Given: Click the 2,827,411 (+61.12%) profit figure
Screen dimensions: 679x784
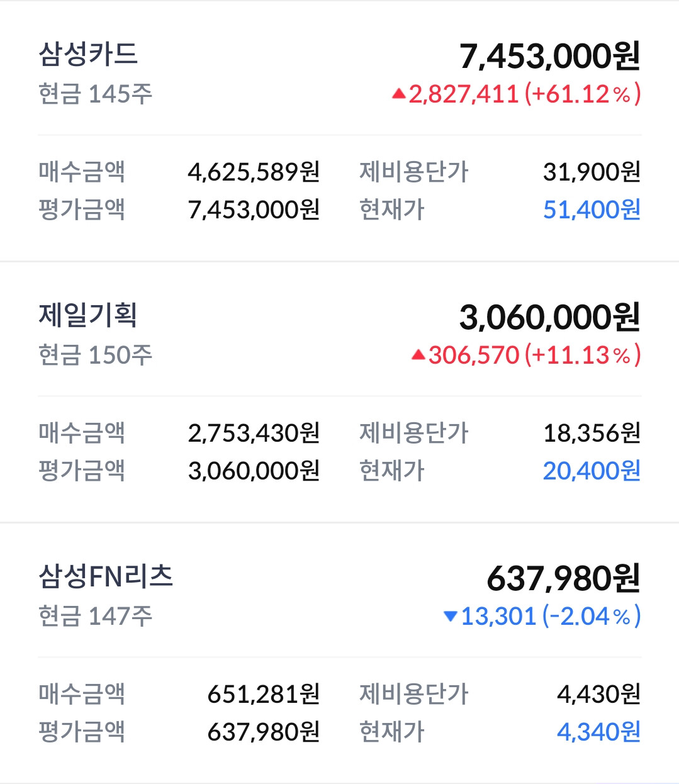Looking at the screenshot, I should click(525, 94).
